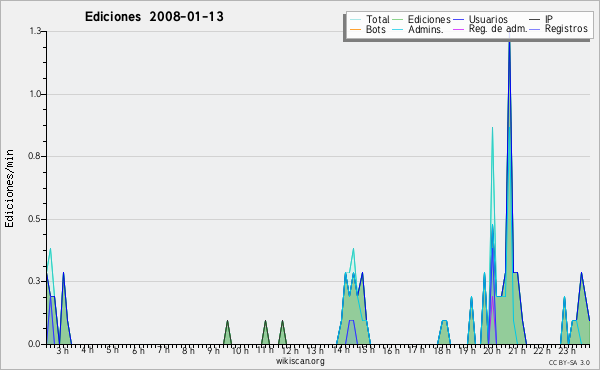Click the Bots orange legend line
The height and width of the screenshot is (370, 600).
355,29
